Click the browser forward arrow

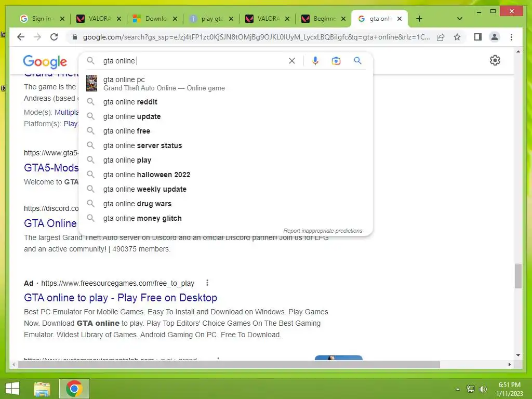[37, 37]
